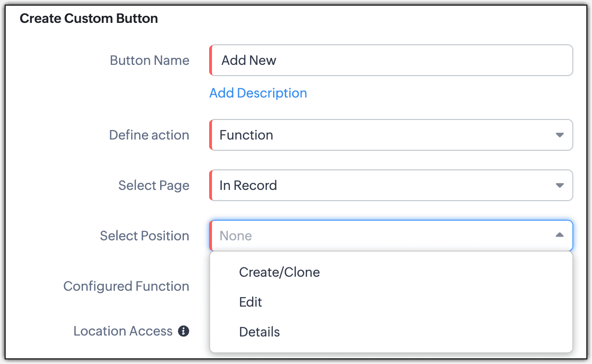Image resolution: width=592 pixels, height=364 pixels.
Task: Click the Select Position label
Action: click(x=144, y=236)
